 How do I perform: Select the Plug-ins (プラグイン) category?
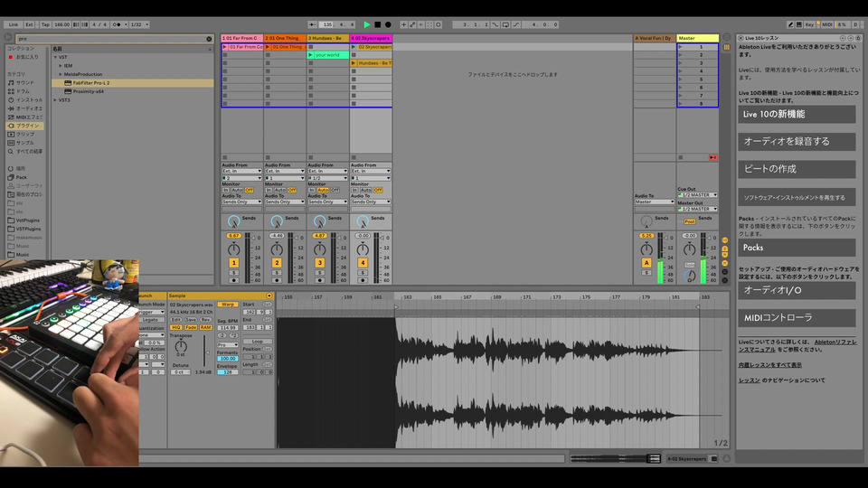click(24, 126)
